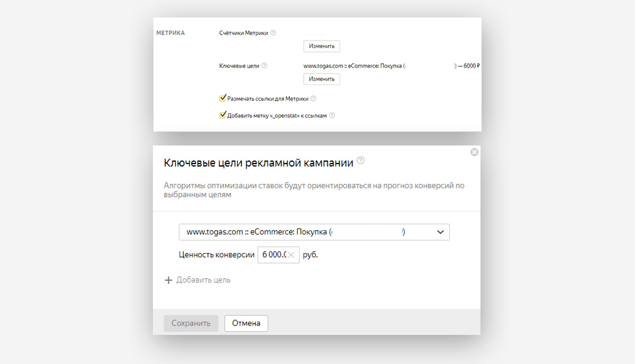Viewport: 635px width, 364px height.
Task: Clear the conversion value with the X
Action: point(291,255)
